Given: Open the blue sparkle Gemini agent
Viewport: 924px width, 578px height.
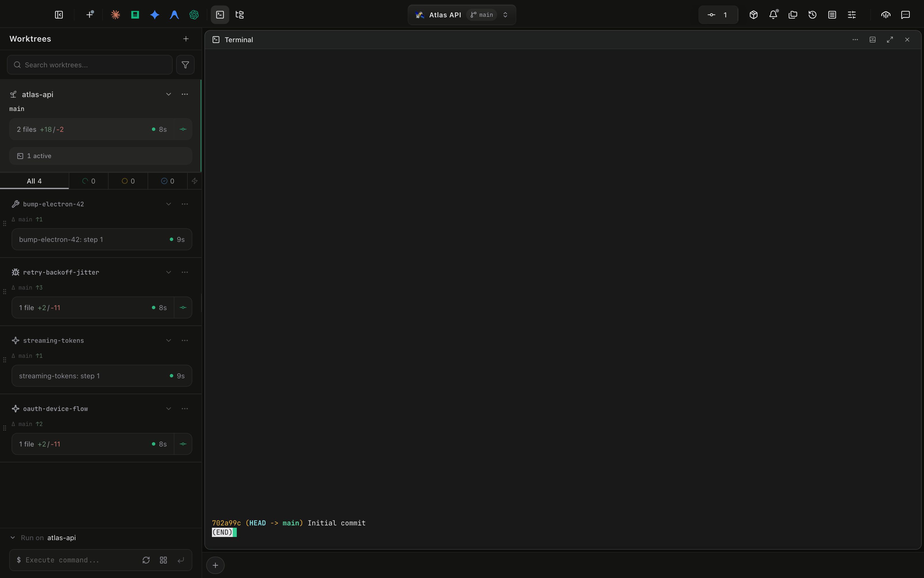Looking at the screenshot, I should (x=155, y=15).
